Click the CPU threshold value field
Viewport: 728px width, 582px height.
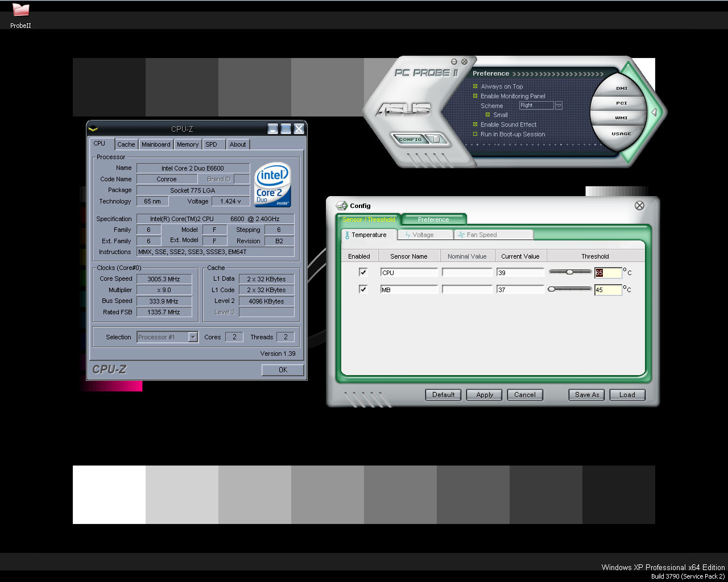click(608, 273)
